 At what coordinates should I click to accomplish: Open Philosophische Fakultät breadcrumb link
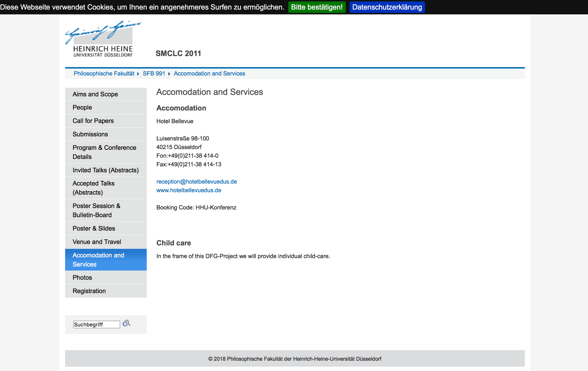(x=104, y=74)
